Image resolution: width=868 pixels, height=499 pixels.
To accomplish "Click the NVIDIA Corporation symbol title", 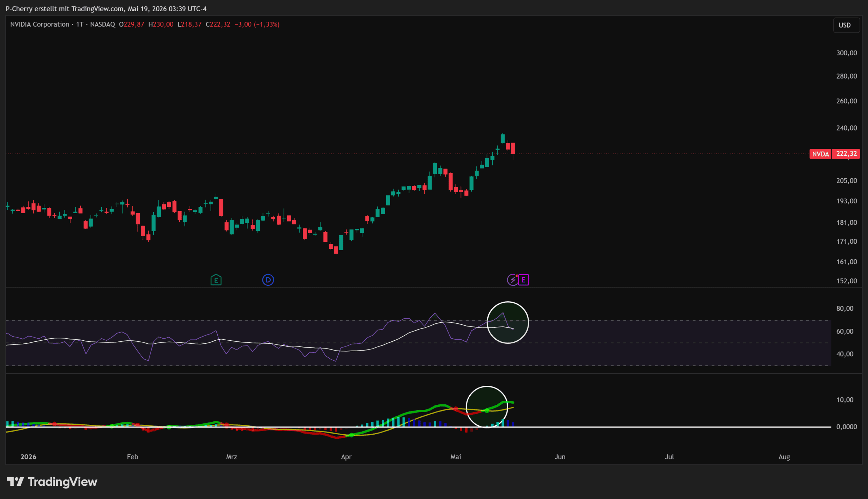I will [40, 24].
